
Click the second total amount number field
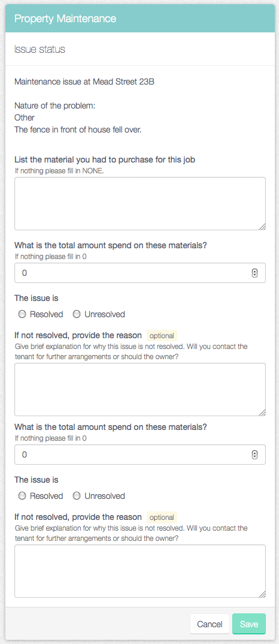[x=140, y=455]
